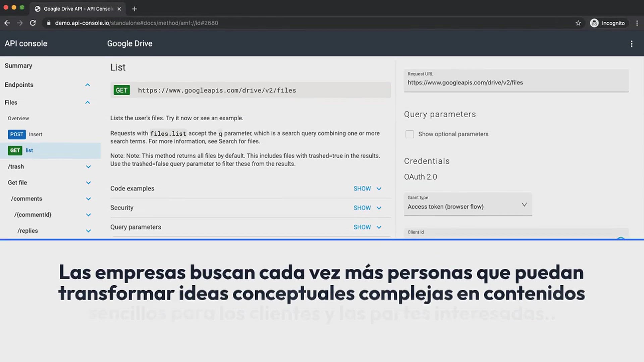Click the Client id input field
The width and height of the screenshot is (644, 362).
pos(516,233)
